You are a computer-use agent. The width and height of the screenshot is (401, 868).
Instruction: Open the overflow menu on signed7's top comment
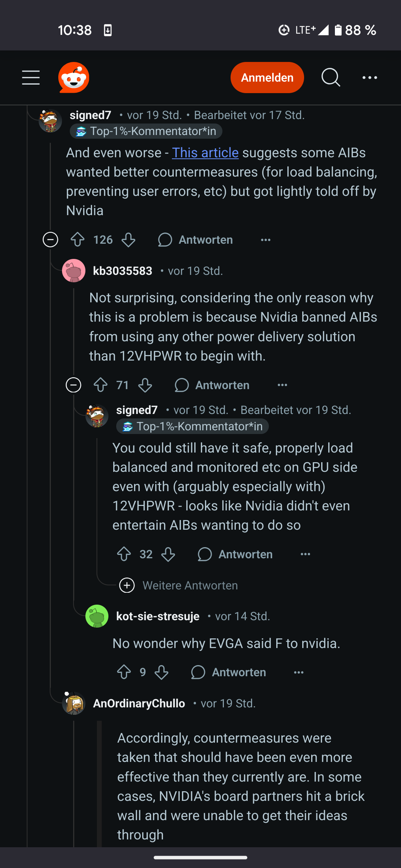point(265,240)
